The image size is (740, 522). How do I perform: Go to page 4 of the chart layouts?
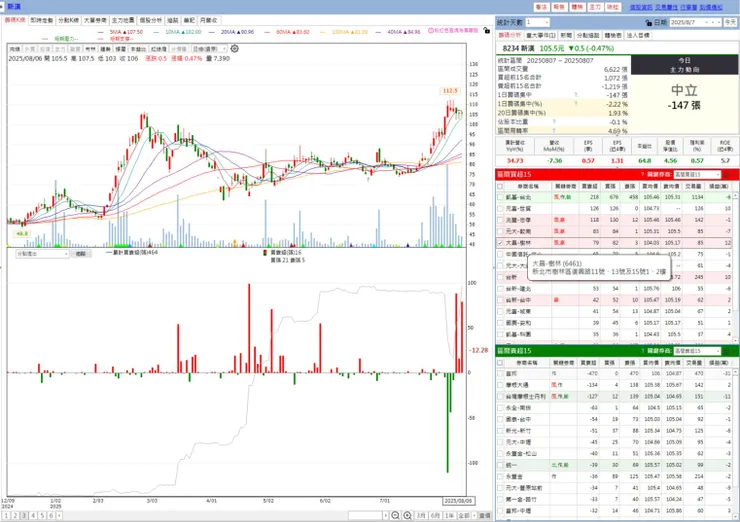tap(33, 516)
